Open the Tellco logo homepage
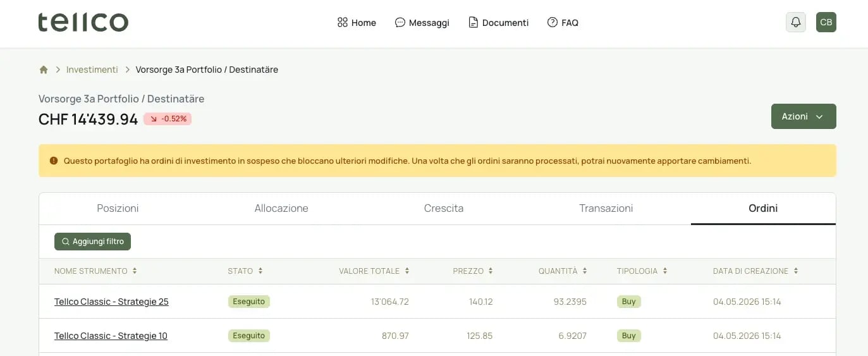Image resolution: width=868 pixels, height=356 pixels. pyautogui.click(x=83, y=23)
